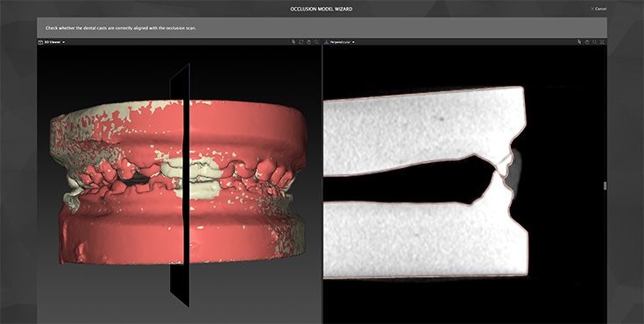Expand the 3D Viewer dropdown arrow
644x324 pixels.
[64, 42]
